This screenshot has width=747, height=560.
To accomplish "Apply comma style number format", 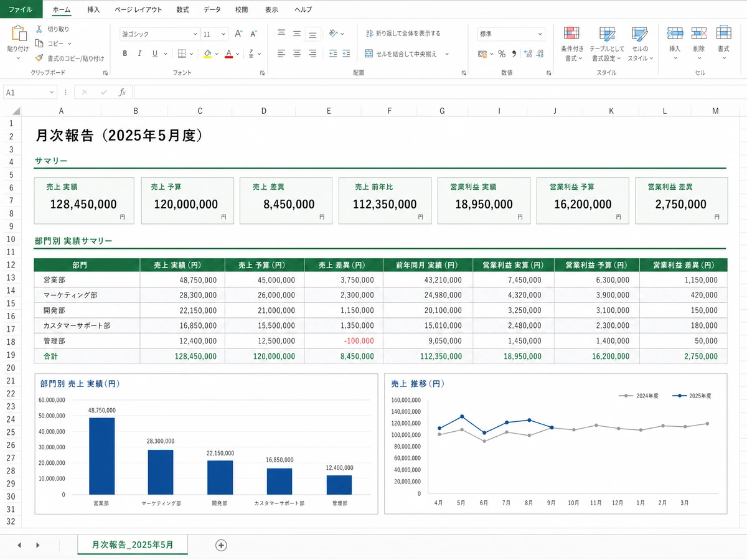I will [514, 54].
